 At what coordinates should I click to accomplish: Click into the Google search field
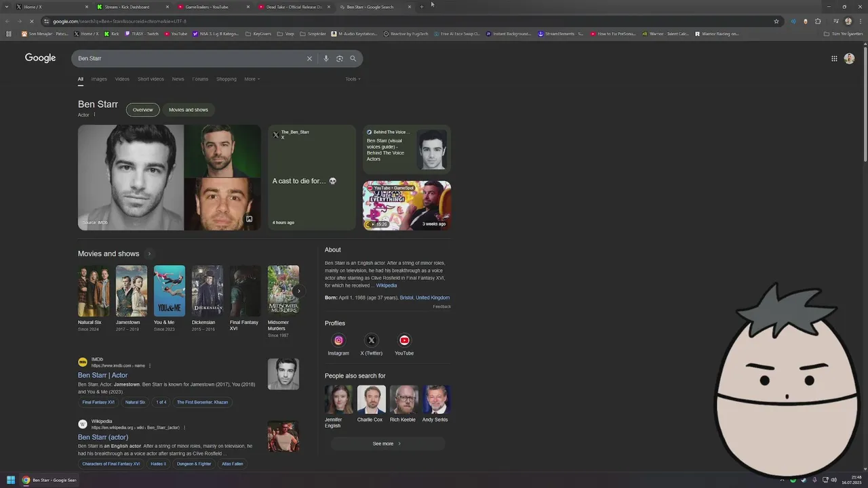[x=190, y=58]
